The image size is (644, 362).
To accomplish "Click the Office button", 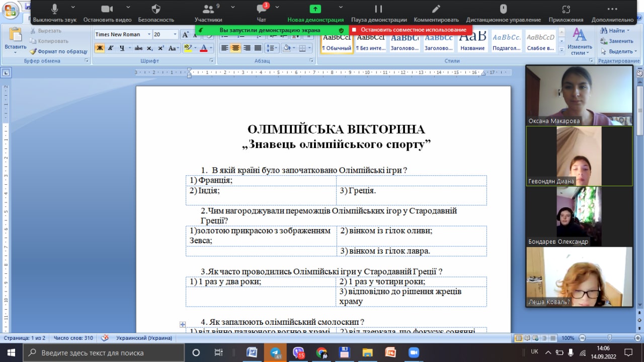I will click(x=10, y=9).
